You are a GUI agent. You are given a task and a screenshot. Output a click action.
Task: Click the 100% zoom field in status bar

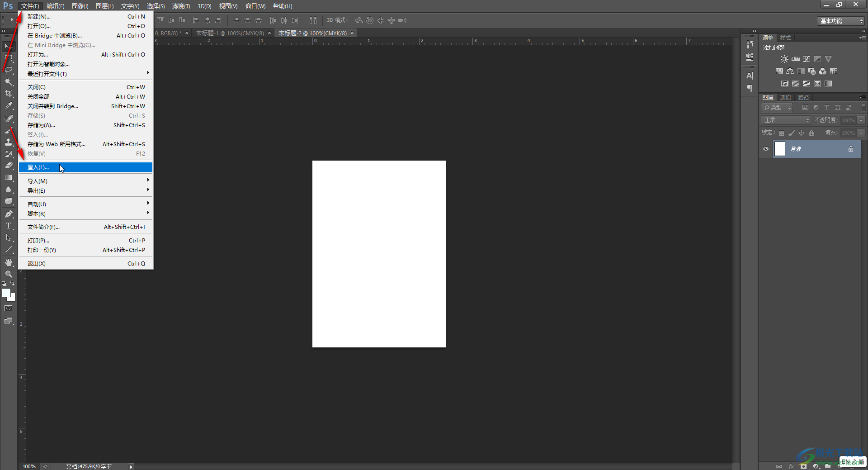tap(29, 466)
